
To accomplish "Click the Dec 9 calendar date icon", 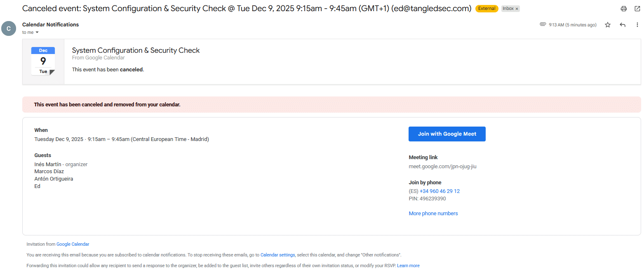I will [x=43, y=61].
